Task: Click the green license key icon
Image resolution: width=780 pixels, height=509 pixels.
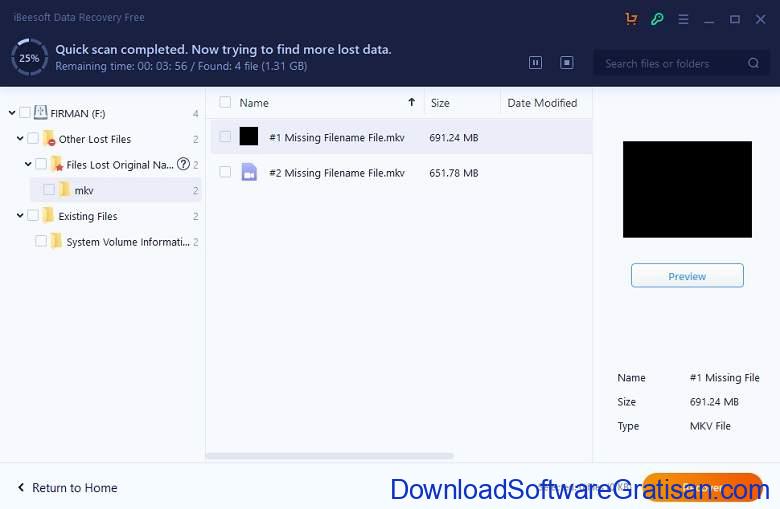Action: [x=657, y=19]
